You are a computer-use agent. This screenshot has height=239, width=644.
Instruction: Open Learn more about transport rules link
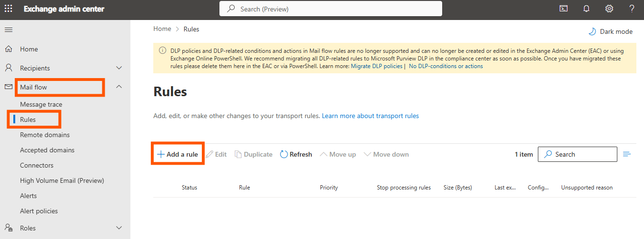[x=370, y=116]
